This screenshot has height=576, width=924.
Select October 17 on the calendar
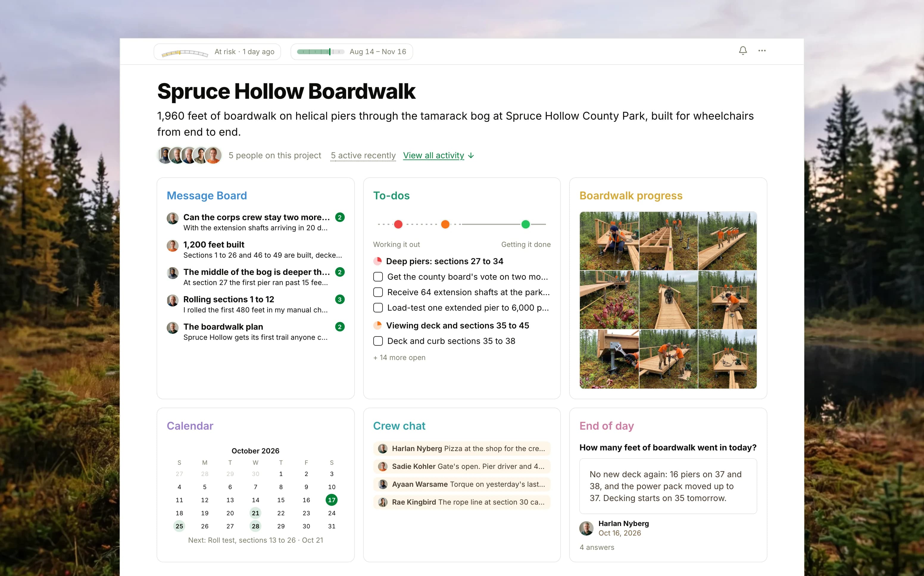332,500
